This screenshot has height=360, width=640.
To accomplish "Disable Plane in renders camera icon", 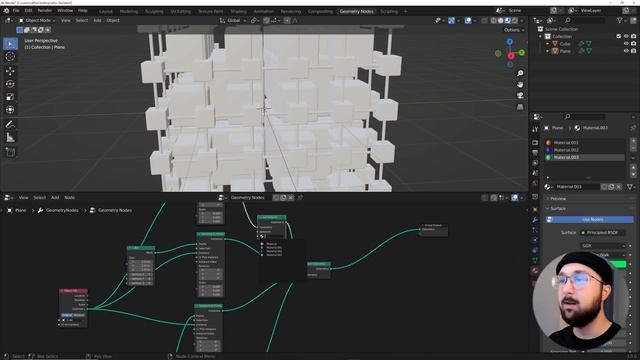I will coord(633,51).
